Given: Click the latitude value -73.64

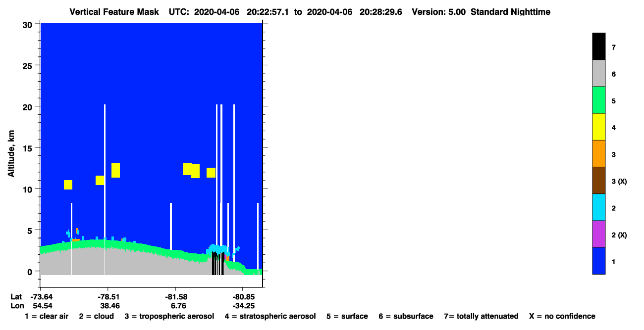Looking at the screenshot, I should tap(41, 297).
